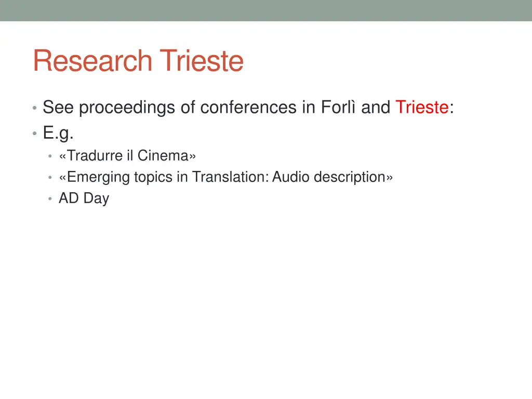Select the sub-bullet '«Tradurre il Cinema»'

click(x=127, y=156)
